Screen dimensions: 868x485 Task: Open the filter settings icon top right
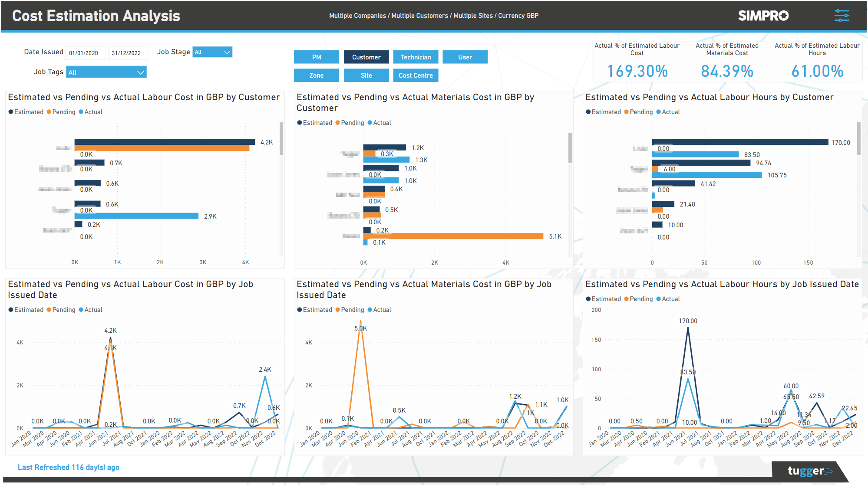[842, 16]
